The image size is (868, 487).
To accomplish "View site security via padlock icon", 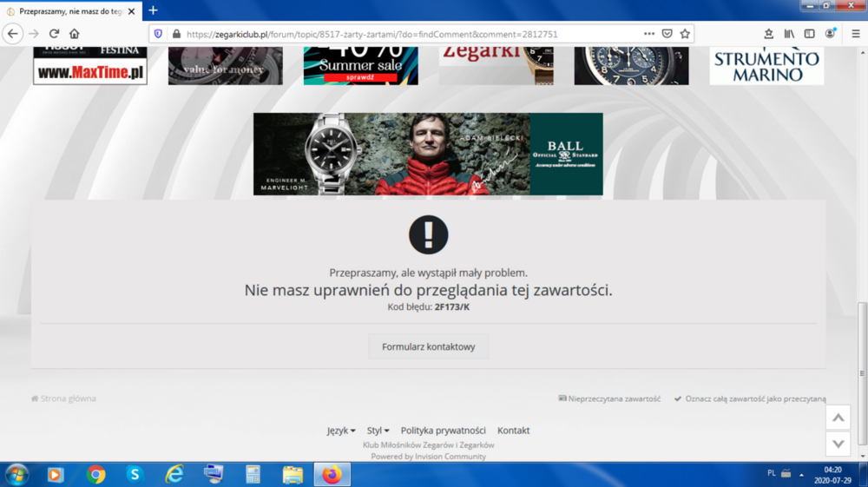I will (x=176, y=34).
